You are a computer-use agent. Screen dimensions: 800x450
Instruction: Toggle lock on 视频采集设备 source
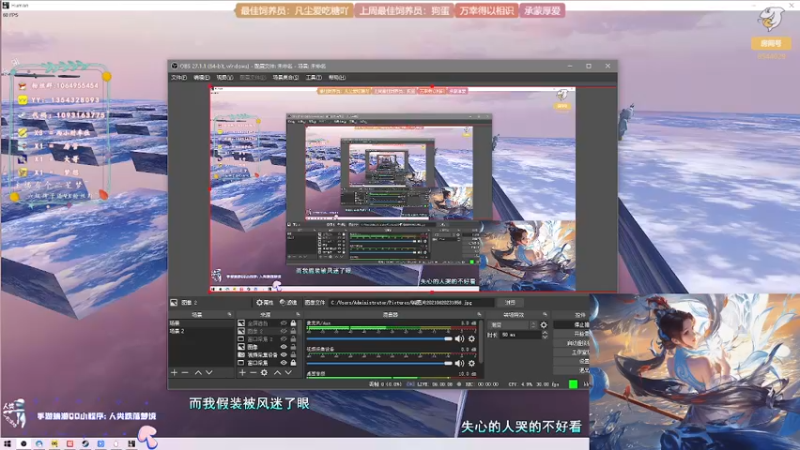293,355
